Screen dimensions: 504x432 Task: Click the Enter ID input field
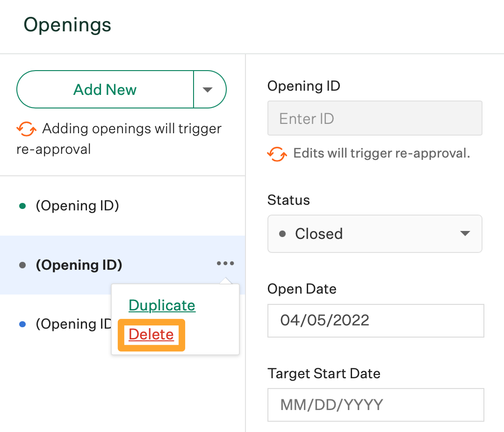point(374,118)
